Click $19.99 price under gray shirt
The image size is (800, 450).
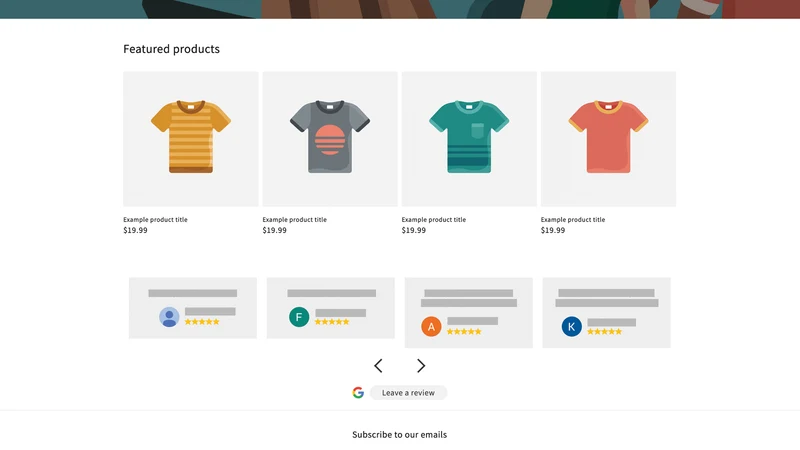274,230
